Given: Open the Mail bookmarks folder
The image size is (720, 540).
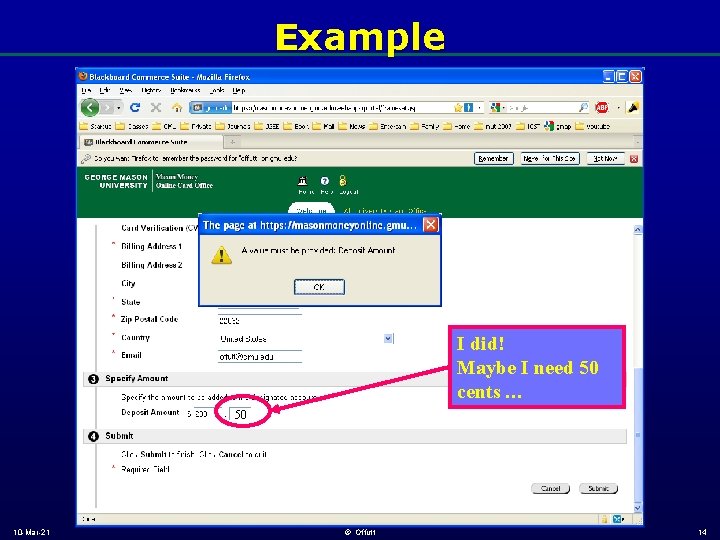Looking at the screenshot, I should (x=323, y=126).
